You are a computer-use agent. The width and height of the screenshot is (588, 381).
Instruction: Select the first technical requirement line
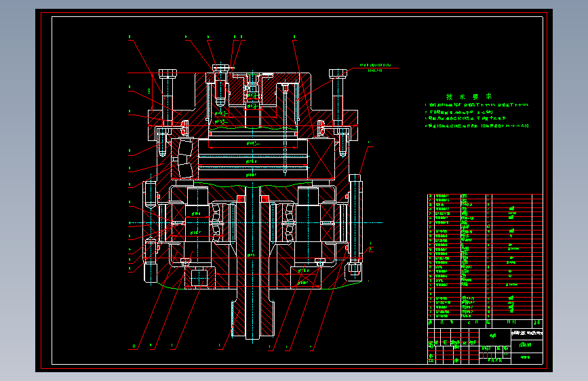pyautogui.click(x=477, y=106)
